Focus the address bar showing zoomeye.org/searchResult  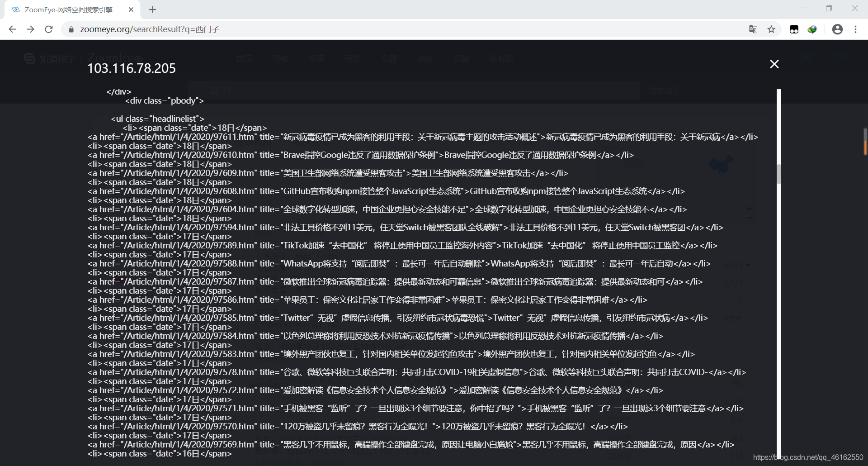pos(407,29)
